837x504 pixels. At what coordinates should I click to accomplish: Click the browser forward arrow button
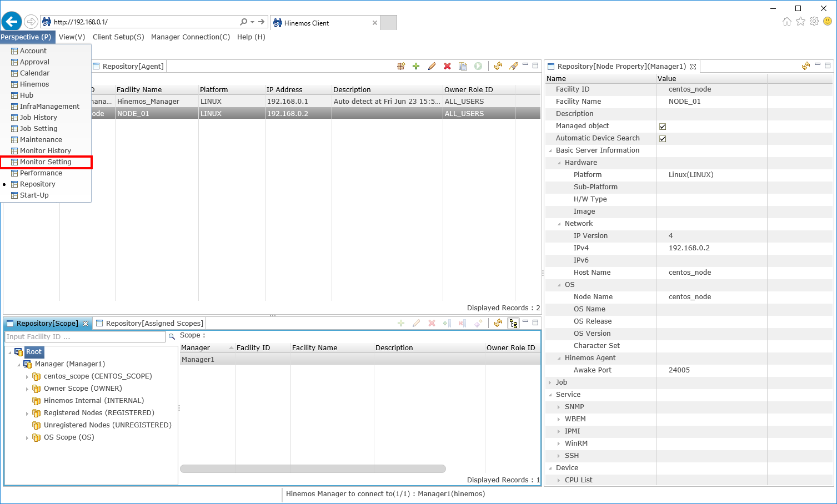(31, 22)
